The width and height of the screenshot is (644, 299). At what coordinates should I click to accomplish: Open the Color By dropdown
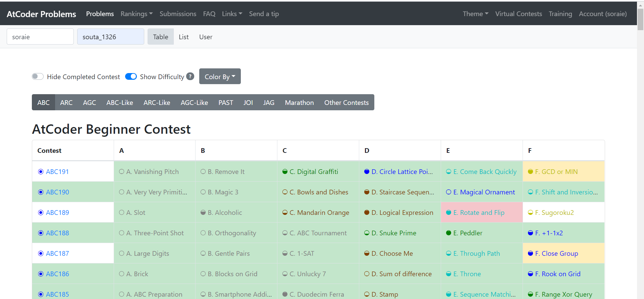click(x=220, y=76)
